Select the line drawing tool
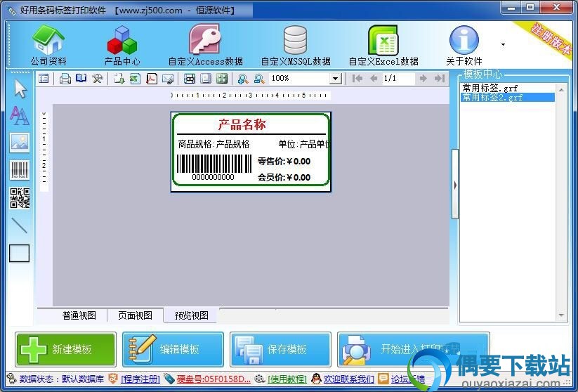The image size is (578, 392). 19,226
